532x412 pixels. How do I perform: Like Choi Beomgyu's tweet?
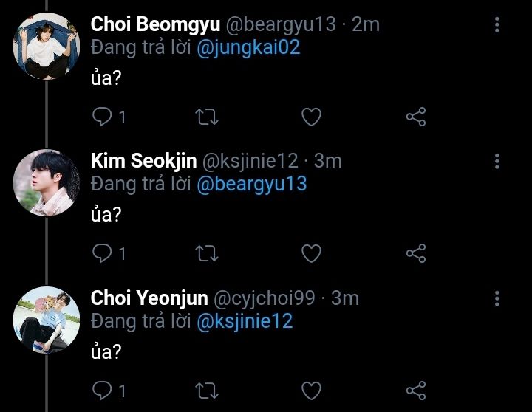(312, 117)
